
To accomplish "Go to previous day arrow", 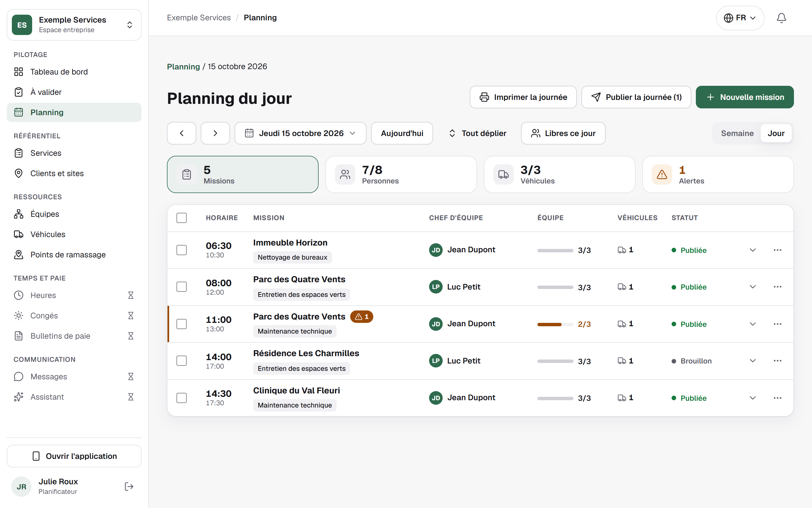I will click(x=182, y=133).
